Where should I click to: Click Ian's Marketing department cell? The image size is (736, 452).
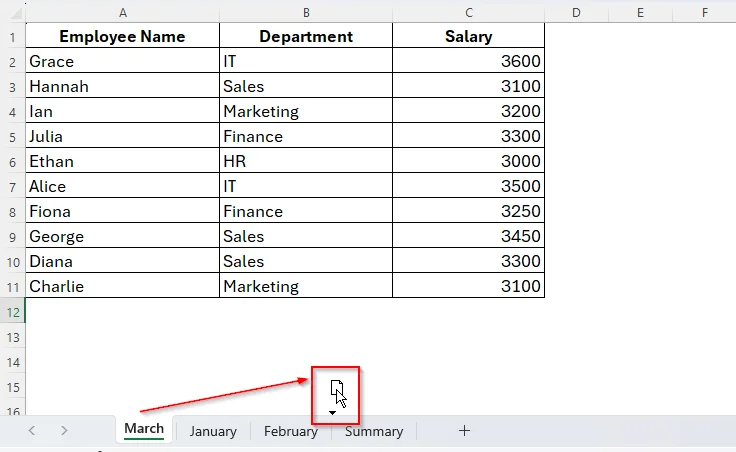306,111
